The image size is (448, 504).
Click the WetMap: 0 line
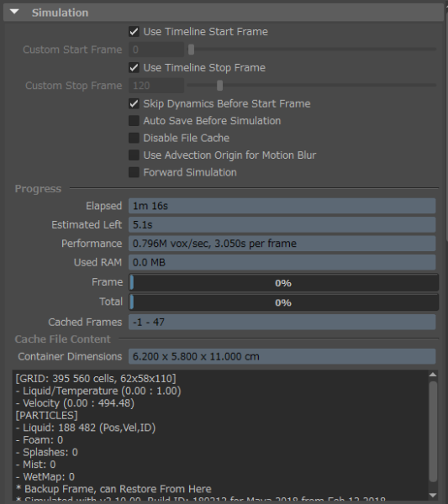45,476
